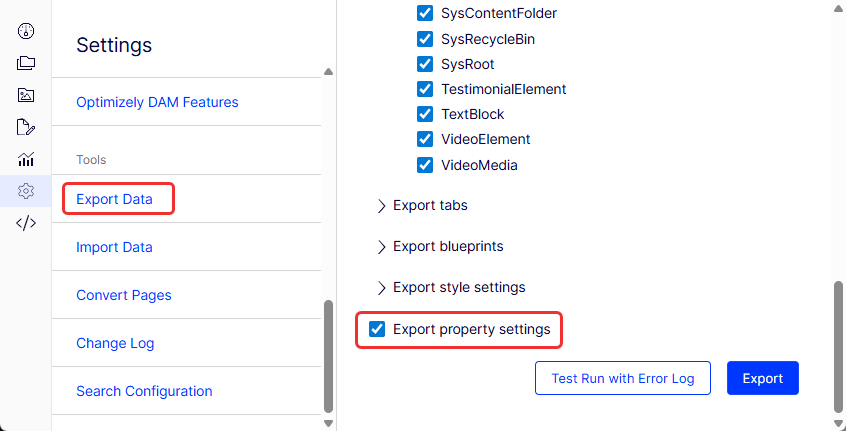Image resolution: width=846 pixels, height=431 pixels.
Task: Select the settings gear icon
Action: pos(26,191)
